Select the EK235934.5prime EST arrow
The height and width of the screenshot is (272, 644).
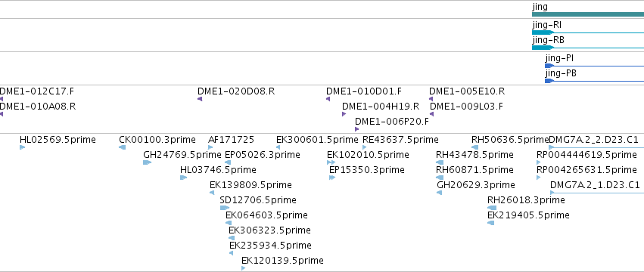coord(232,254)
